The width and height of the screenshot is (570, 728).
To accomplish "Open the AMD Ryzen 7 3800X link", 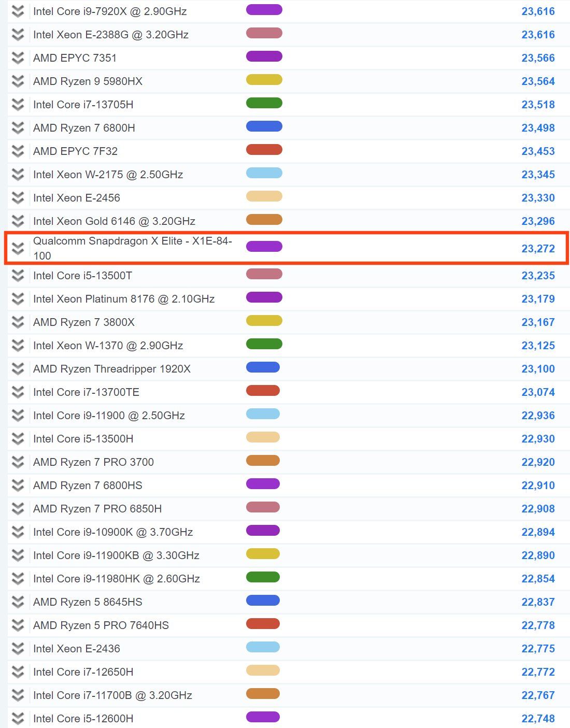I will (x=84, y=322).
